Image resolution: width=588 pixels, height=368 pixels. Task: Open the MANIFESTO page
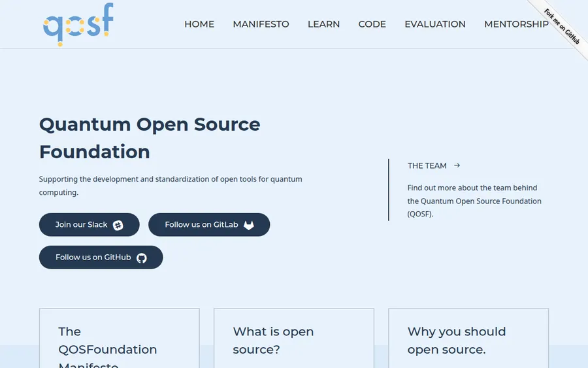coord(261,24)
